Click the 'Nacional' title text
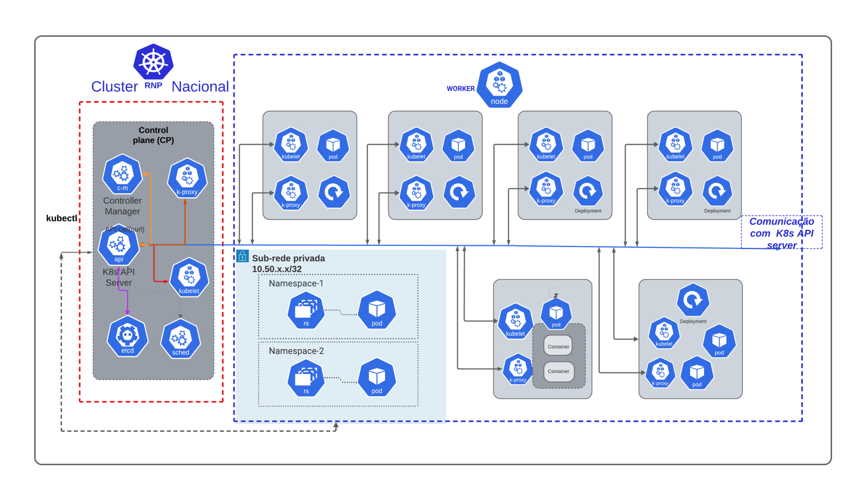Viewport: 868px width, 502px height. coord(200,87)
